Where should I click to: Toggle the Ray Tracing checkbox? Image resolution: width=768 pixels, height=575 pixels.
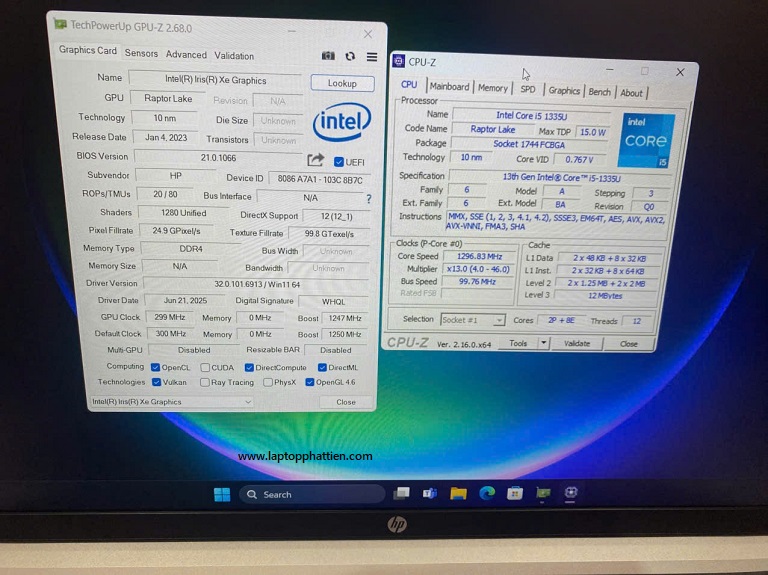pyautogui.click(x=205, y=382)
